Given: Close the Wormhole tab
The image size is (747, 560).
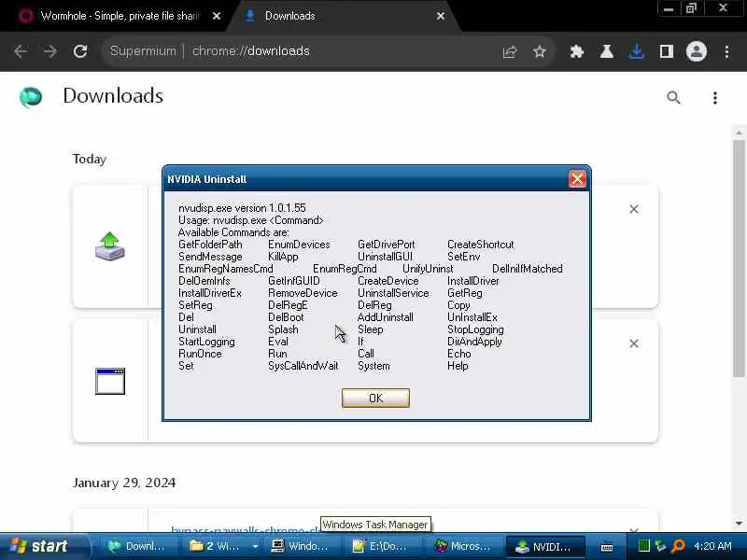Looking at the screenshot, I should coord(217,16).
